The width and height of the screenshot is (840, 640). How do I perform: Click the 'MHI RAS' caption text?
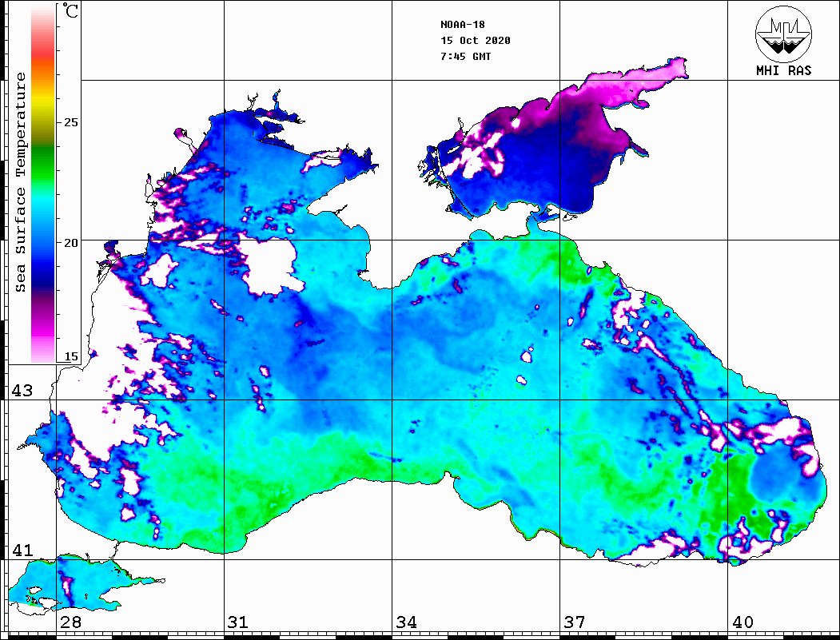(x=783, y=70)
